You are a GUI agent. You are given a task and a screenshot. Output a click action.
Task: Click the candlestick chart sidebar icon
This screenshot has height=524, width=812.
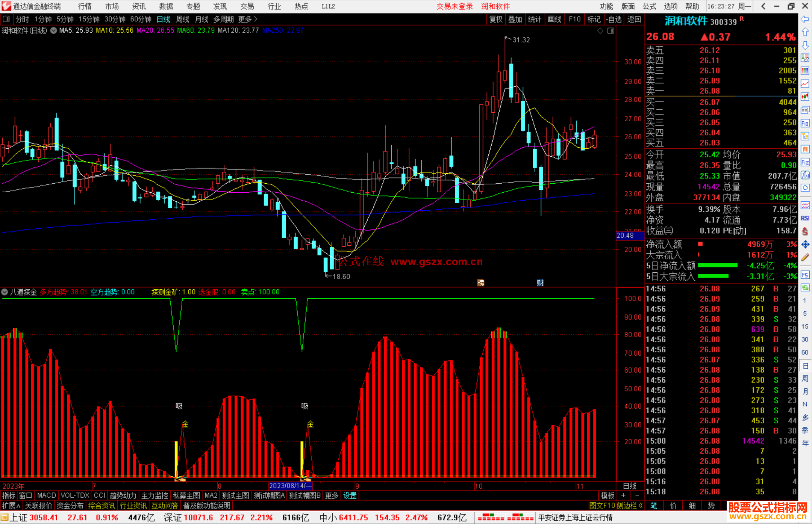[805, 97]
